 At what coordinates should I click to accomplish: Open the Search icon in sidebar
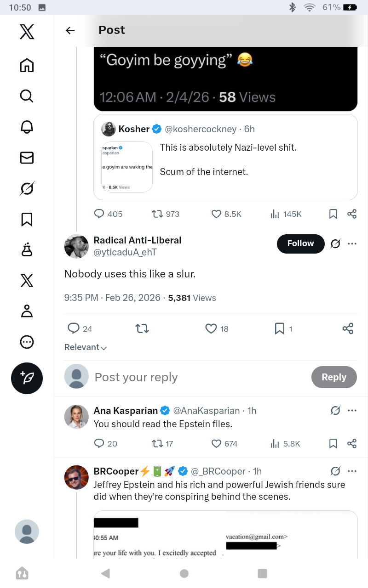(27, 96)
